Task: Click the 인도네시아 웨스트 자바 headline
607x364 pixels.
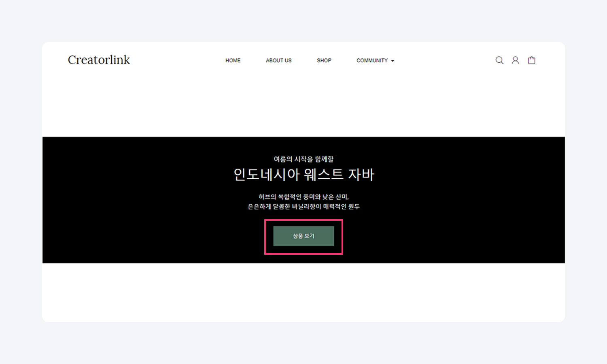Action: (x=303, y=175)
